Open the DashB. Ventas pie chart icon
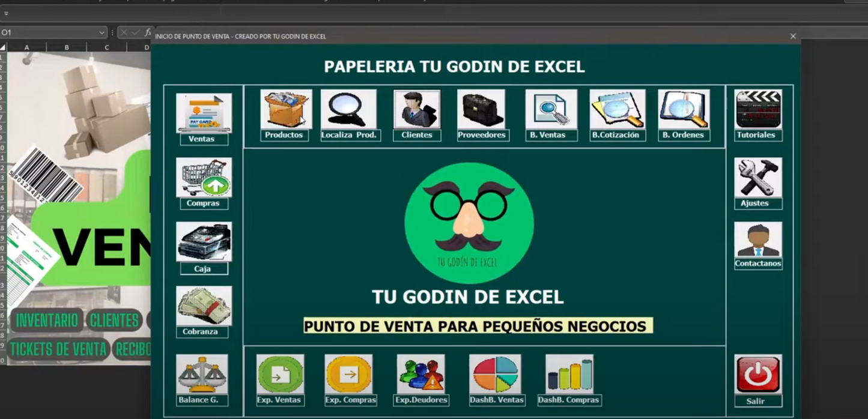Viewport: 868px width, 419px height. [x=495, y=374]
